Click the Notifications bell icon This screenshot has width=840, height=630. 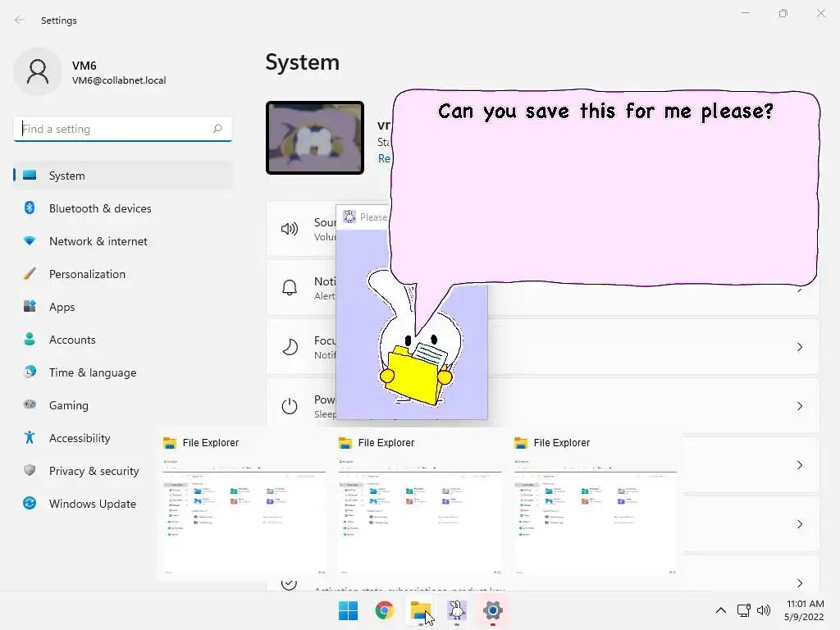pos(290,288)
